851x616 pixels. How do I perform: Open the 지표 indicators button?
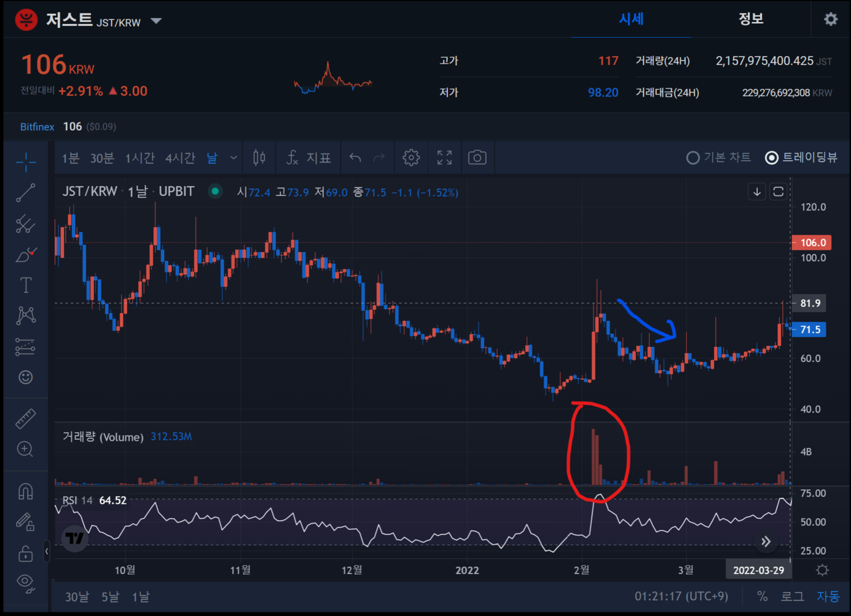click(309, 157)
